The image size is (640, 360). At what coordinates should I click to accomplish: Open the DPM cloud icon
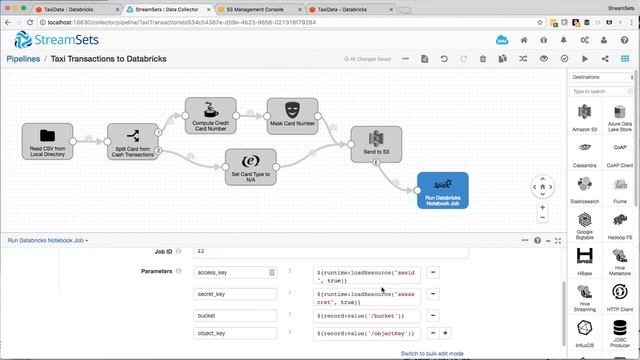pos(502,40)
